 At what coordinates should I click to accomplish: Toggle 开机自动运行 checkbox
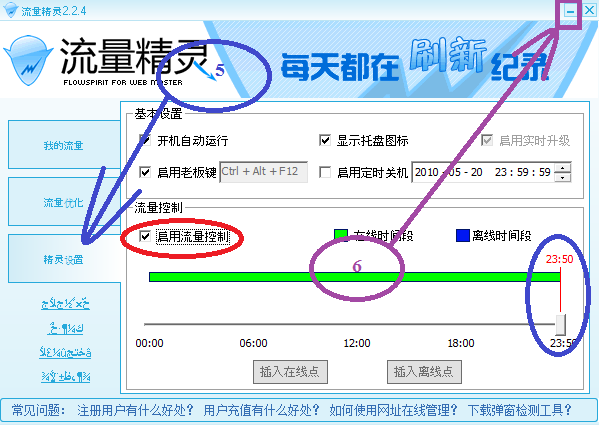coord(145,140)
